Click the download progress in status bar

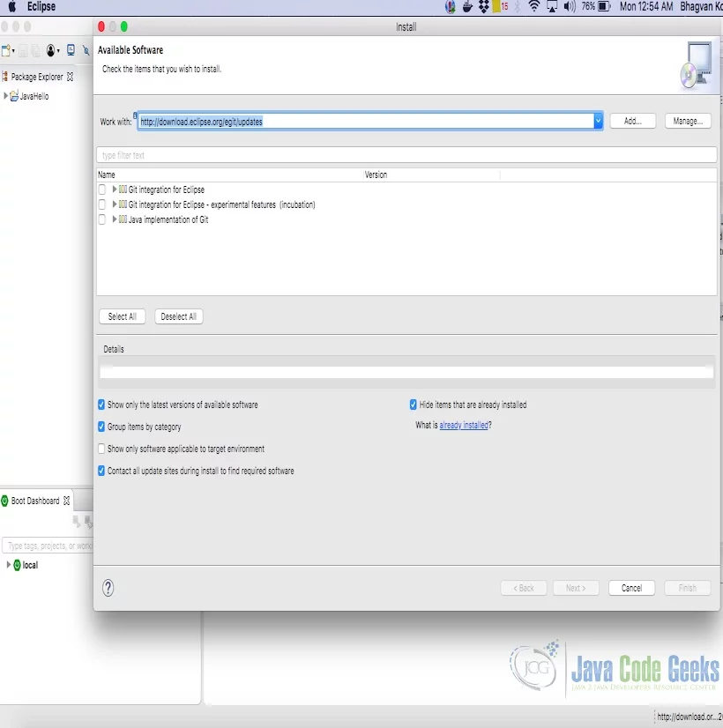[x=689, y=717]
